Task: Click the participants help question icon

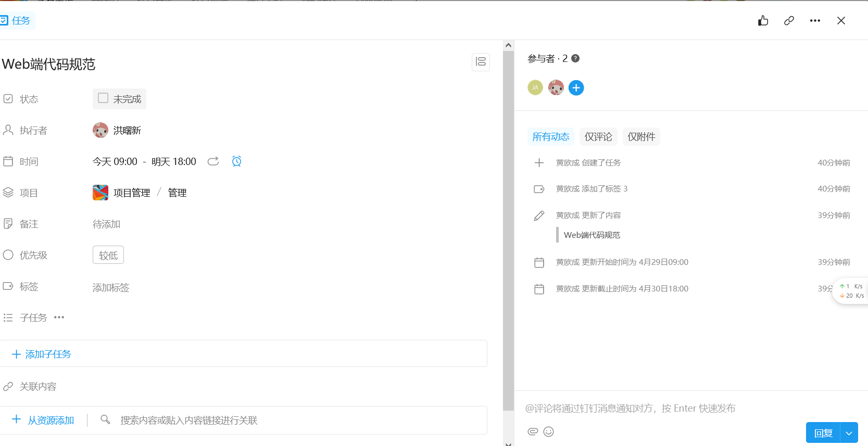Action: point(575,58)
